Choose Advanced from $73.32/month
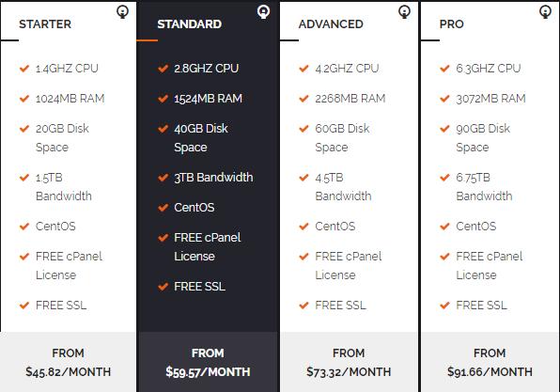 click(x=349, y=362)
